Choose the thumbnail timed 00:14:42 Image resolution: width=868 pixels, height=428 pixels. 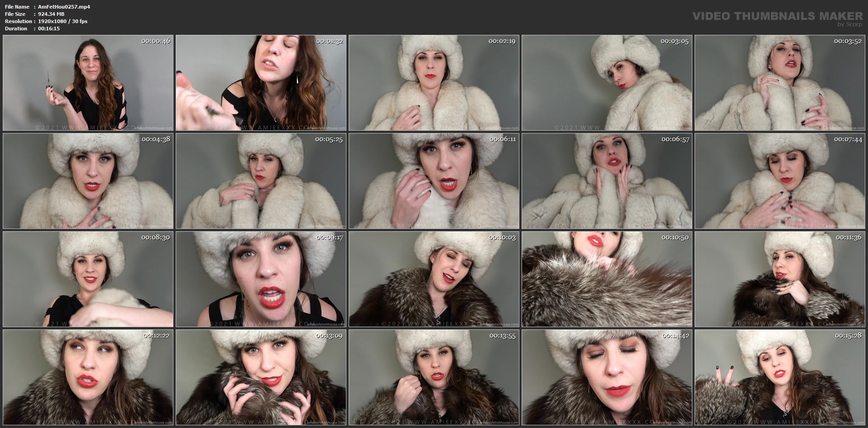(x=607, y=377)
